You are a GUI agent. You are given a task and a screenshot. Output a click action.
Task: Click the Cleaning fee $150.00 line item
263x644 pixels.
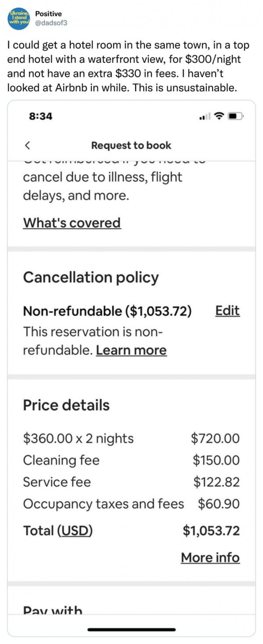coord(131,460)
